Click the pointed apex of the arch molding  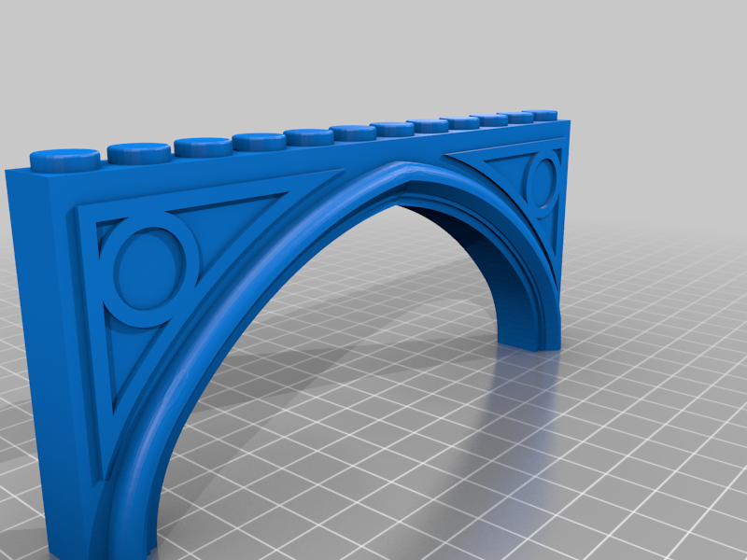(402, 172)
